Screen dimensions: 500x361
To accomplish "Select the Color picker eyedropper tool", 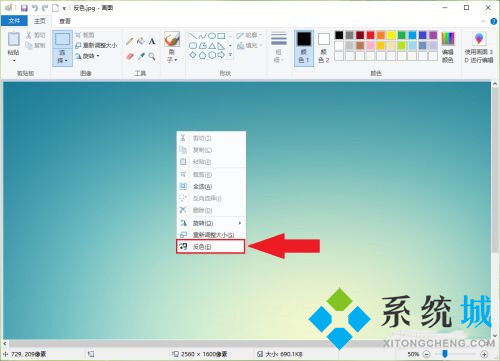I will click(x=141, y=56).
